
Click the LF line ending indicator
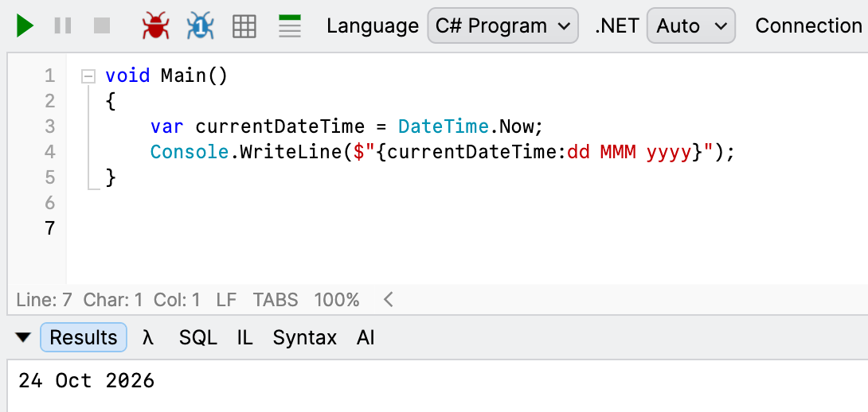[226, 300]
